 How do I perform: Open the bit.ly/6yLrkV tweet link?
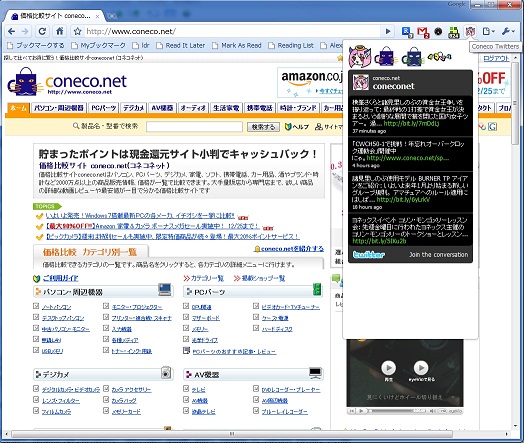coord(403,200)
